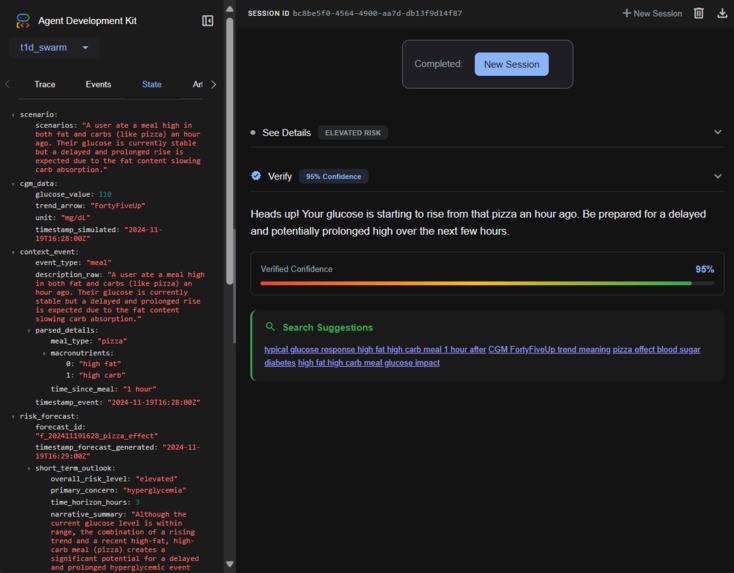734x573 pixels.
Task: Open link typical glucose response high fat meal
Action: pos(375,350)
